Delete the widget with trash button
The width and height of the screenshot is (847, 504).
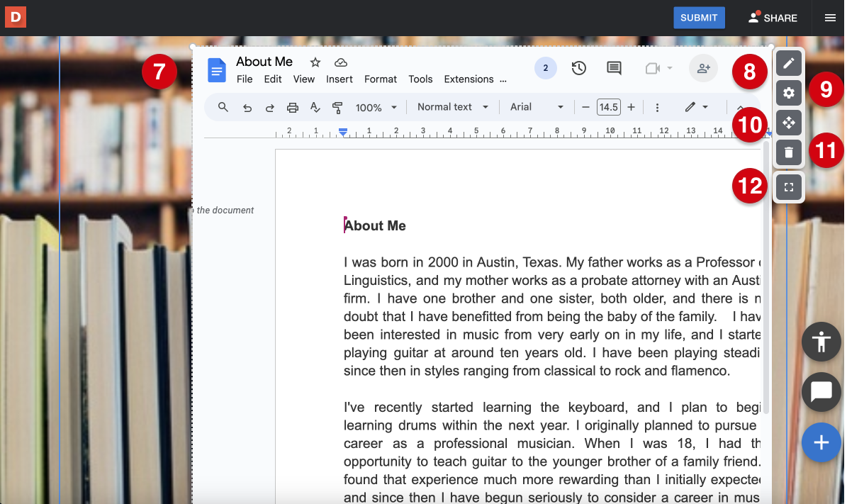[789, 152]
